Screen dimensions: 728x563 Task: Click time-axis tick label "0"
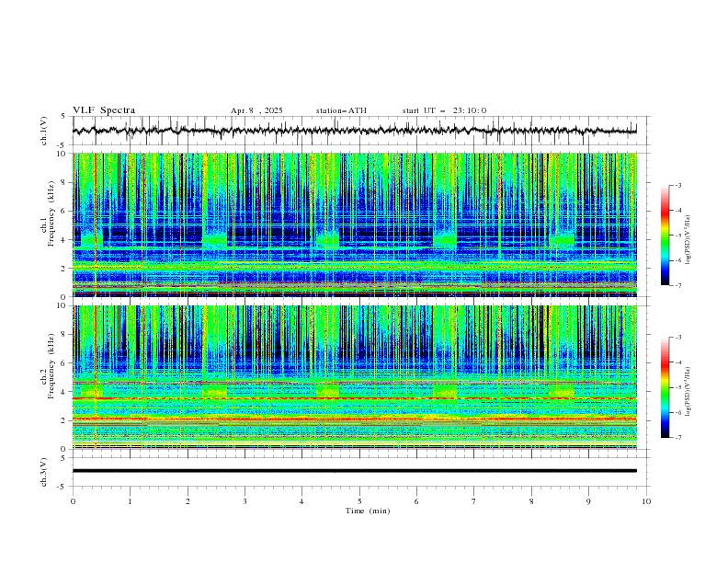pos(73,501)
